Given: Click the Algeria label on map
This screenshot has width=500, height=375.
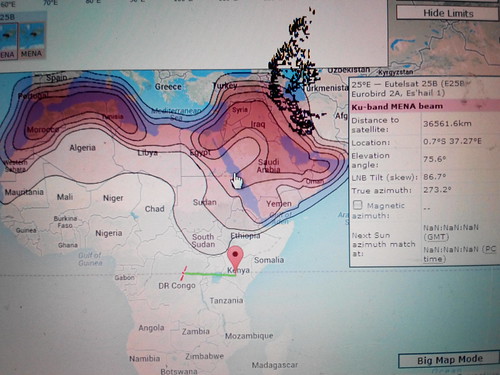Looking at the screenshot, I should pyautogui.click(x=82, y=147).
